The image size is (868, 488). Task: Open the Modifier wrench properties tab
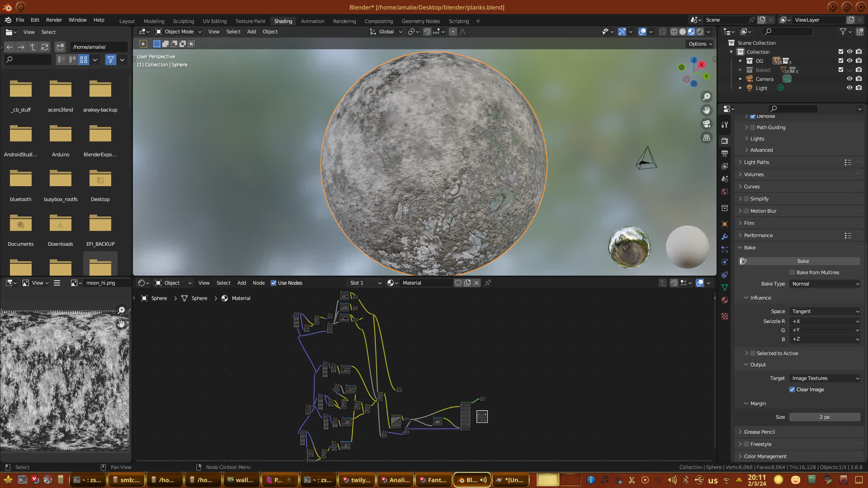tap(725, 237)
